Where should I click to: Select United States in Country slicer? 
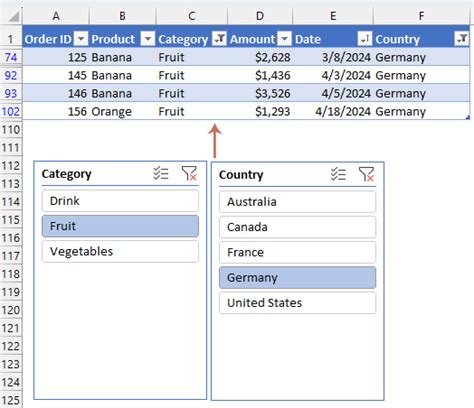pos(297,303)
